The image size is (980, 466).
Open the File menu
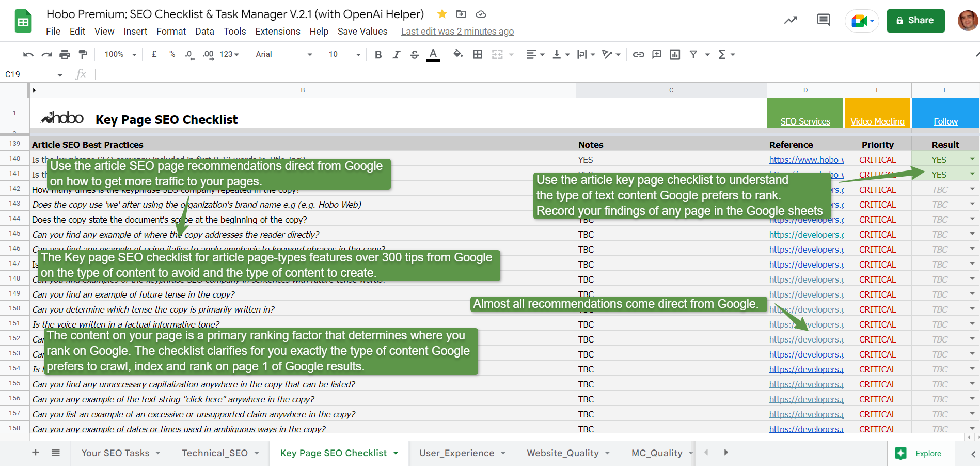coord(53,32)
